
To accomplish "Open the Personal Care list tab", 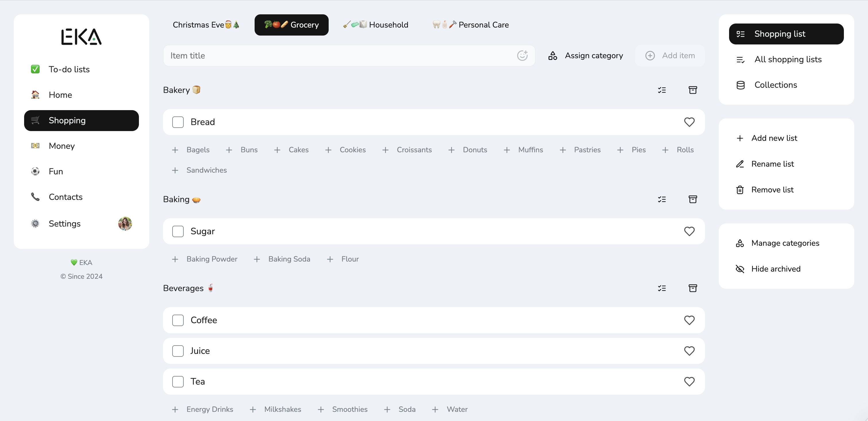I will click(x=470, y=25).
